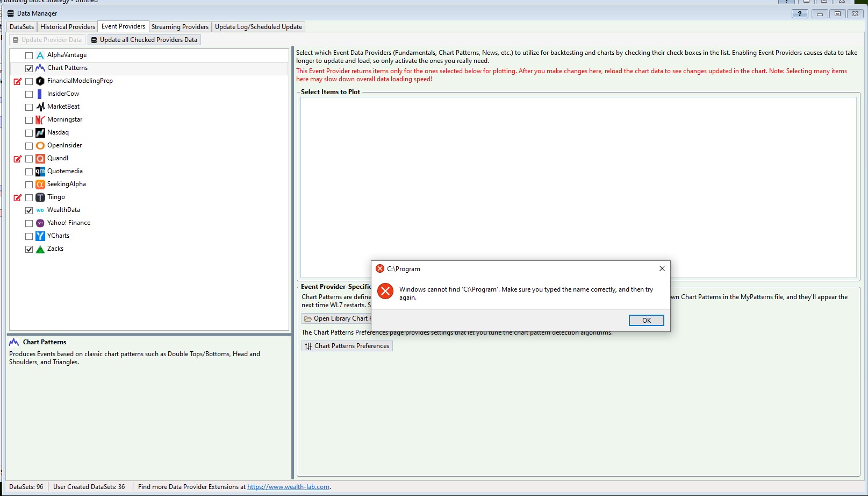The width and height of the screenshot is (868, 496).
Task: Tick the MarketBeat checkbox
Action: coord(29,107)
